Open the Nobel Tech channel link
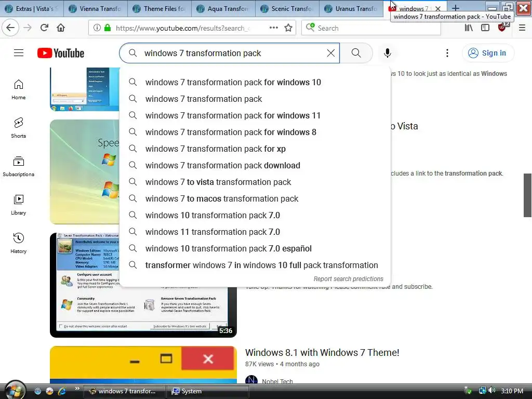 [277, 381]
